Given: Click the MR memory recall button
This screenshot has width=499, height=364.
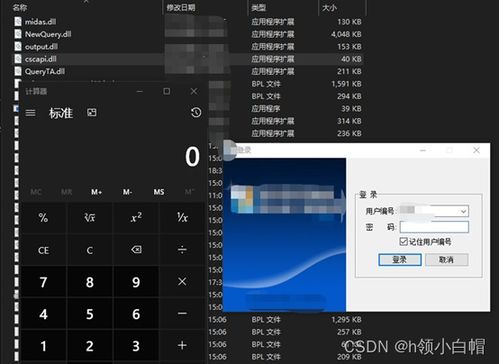Looking at the screenshot, I should coord(67,192).
